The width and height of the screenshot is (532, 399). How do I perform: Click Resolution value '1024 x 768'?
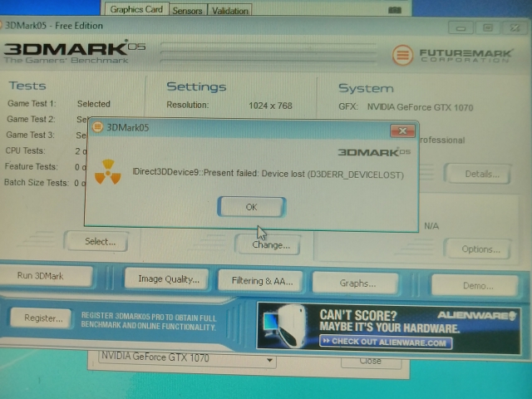click(270, 106)
